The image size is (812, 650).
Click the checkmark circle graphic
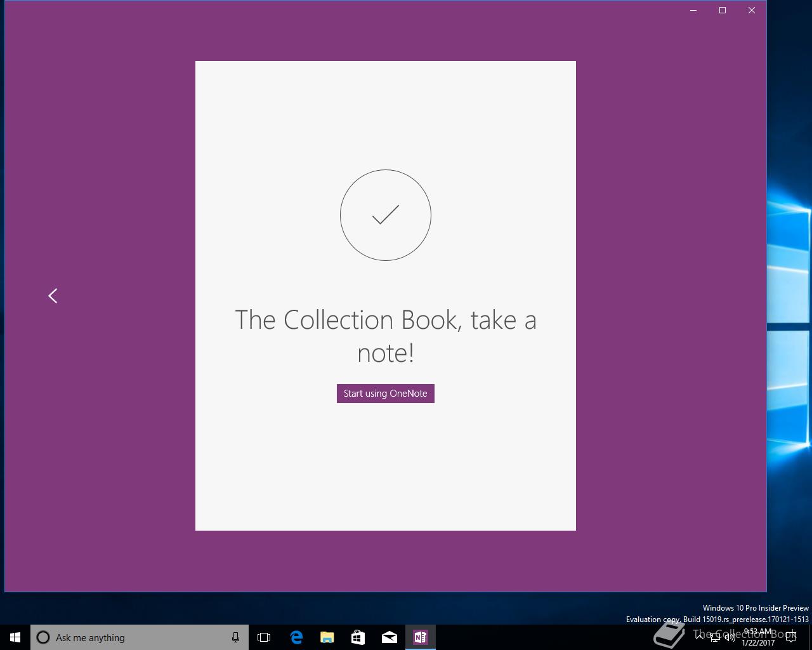click(386, 215)
